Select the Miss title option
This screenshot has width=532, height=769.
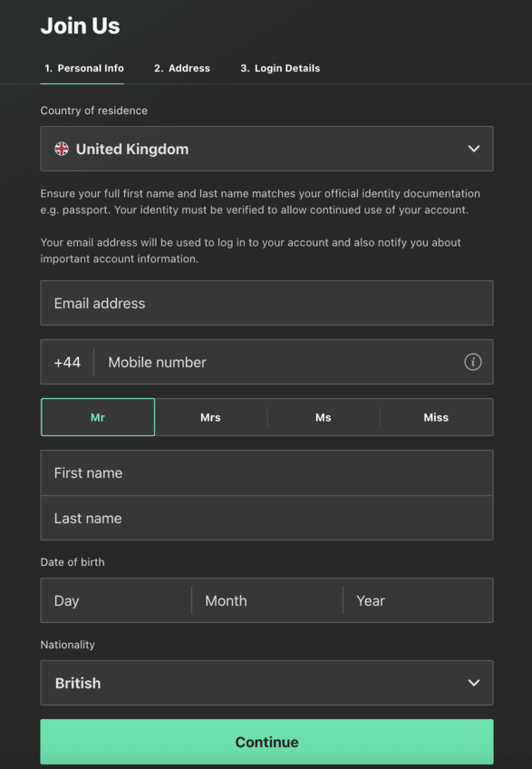pos(436,417)
